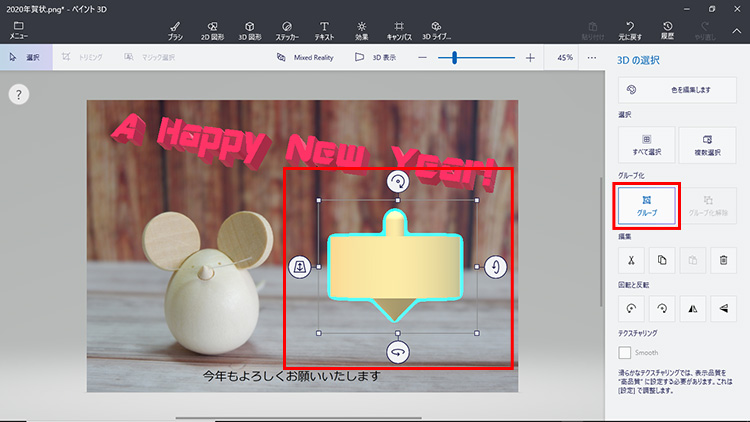Click the すべて選択 select all button
750x422 pixels.
[647, 145]
